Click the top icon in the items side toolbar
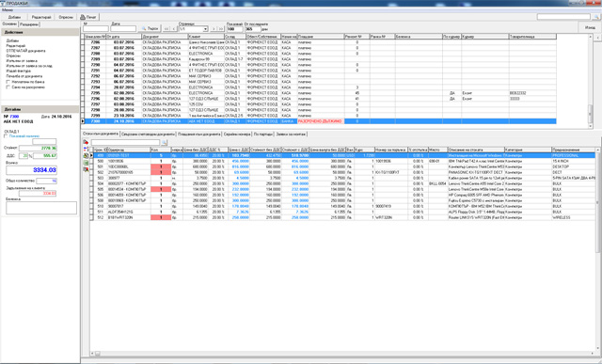 point(86,142)
